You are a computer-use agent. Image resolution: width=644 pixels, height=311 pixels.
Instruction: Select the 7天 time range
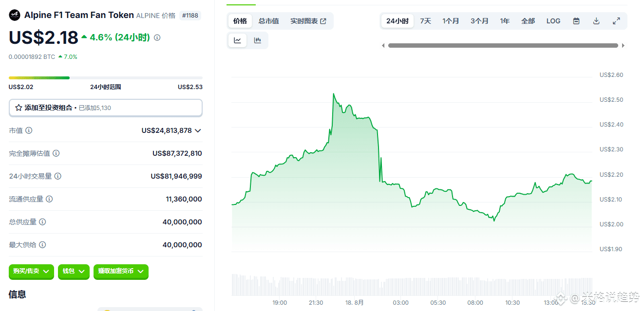point(425,21)
